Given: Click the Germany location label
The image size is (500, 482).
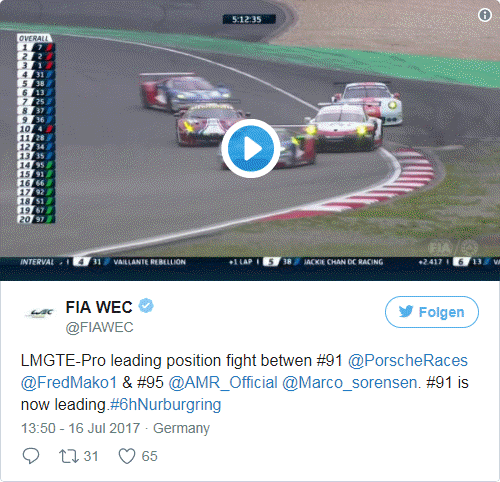Looking at the screenshot, I should coord(181,428).
